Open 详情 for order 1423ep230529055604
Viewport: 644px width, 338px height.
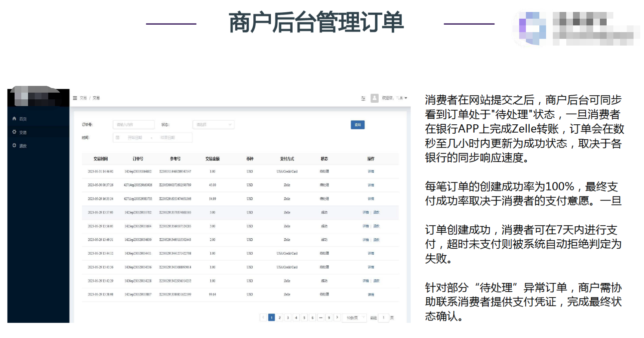click(x=366, y=226)
